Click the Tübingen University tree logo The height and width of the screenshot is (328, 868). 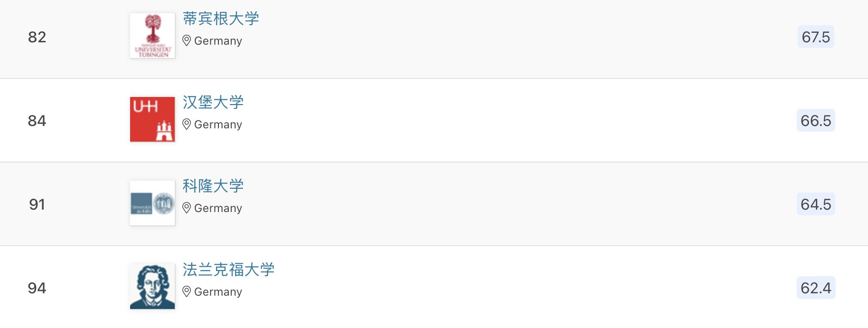(x=152, y=36)
